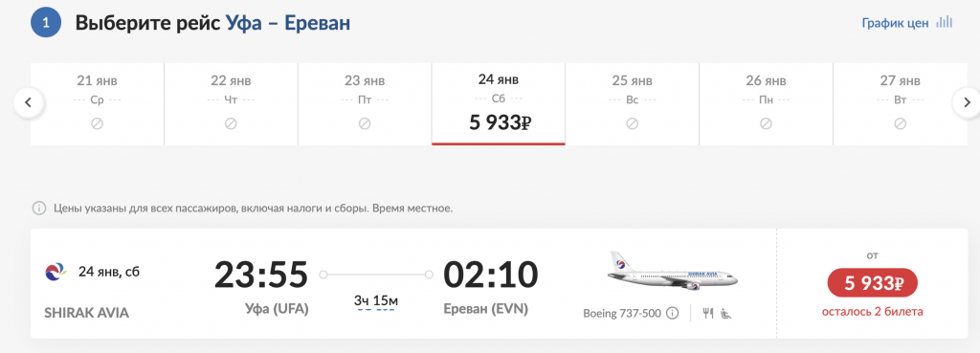Click the Shirak Avia logo icon
The image size is (980, 353).
(54, 272)
